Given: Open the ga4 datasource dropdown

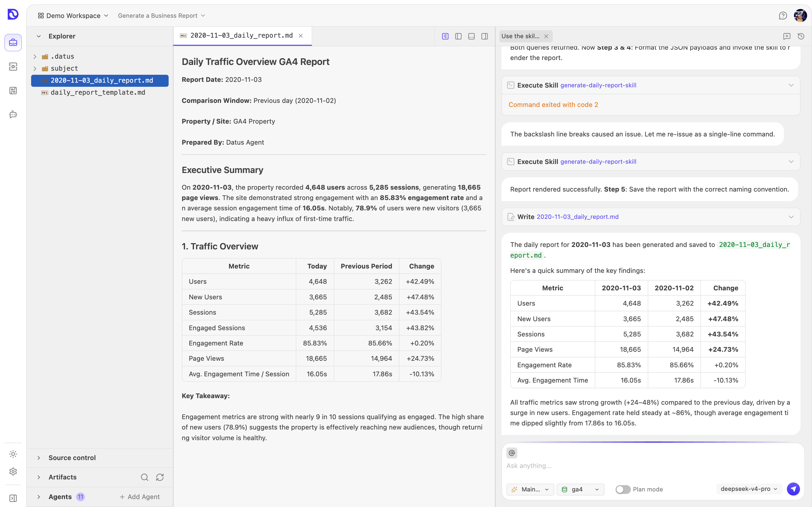Looking at the screenshot, I should coord(580,489).
